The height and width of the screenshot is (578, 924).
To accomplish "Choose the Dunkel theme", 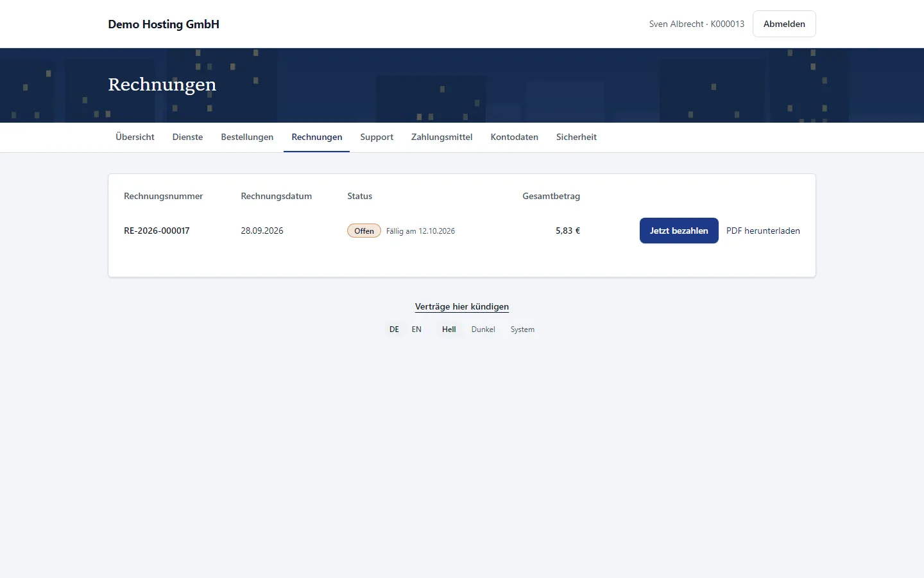I will [483, 329].
